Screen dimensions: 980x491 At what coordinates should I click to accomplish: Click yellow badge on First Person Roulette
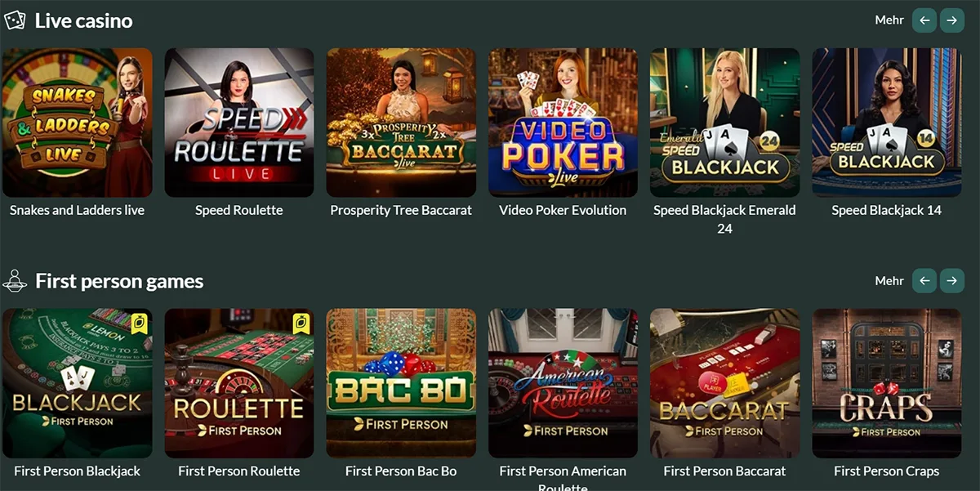[301, 324]
